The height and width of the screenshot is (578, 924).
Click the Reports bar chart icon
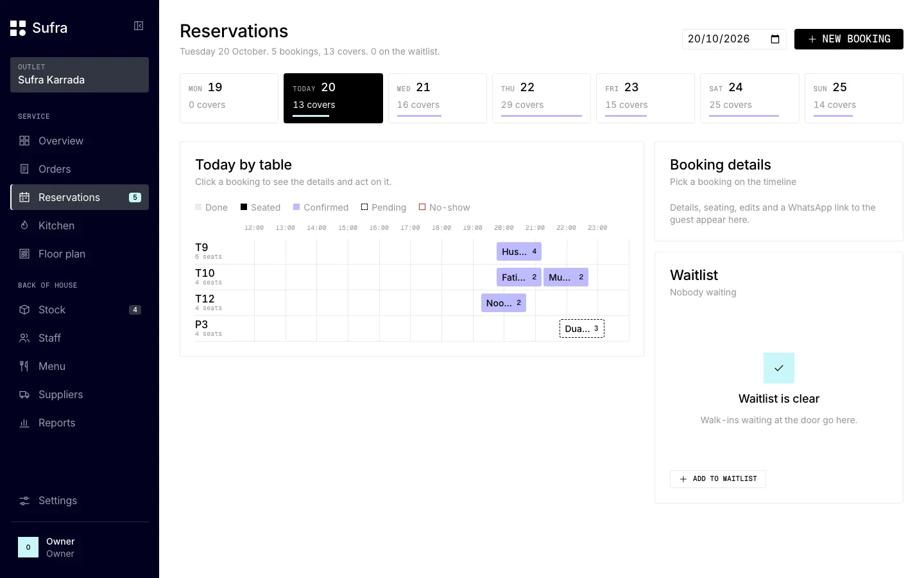pyautogui.click(x=24, y=423)
